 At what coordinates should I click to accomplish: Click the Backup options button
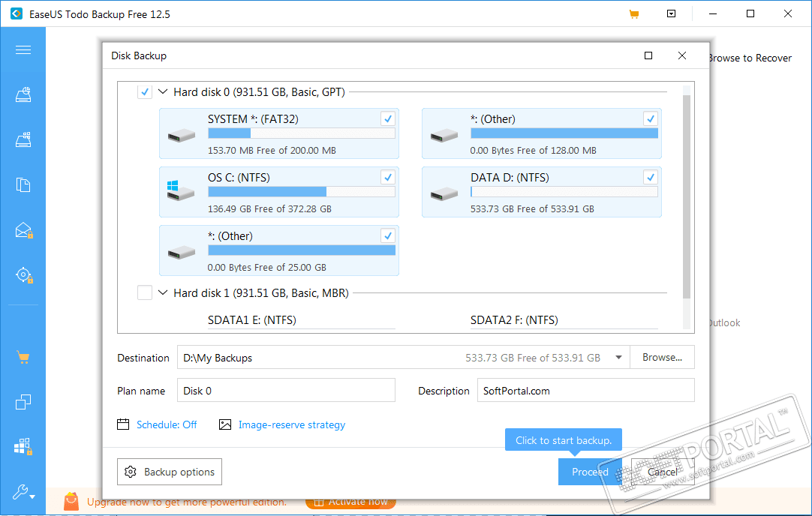(170, 472)
